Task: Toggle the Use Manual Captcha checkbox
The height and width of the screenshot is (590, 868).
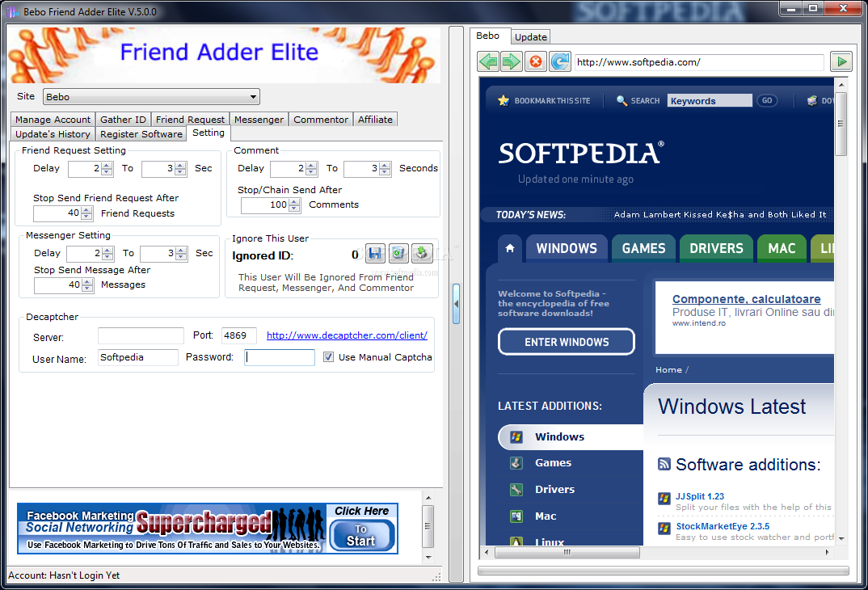Action: 328,357
